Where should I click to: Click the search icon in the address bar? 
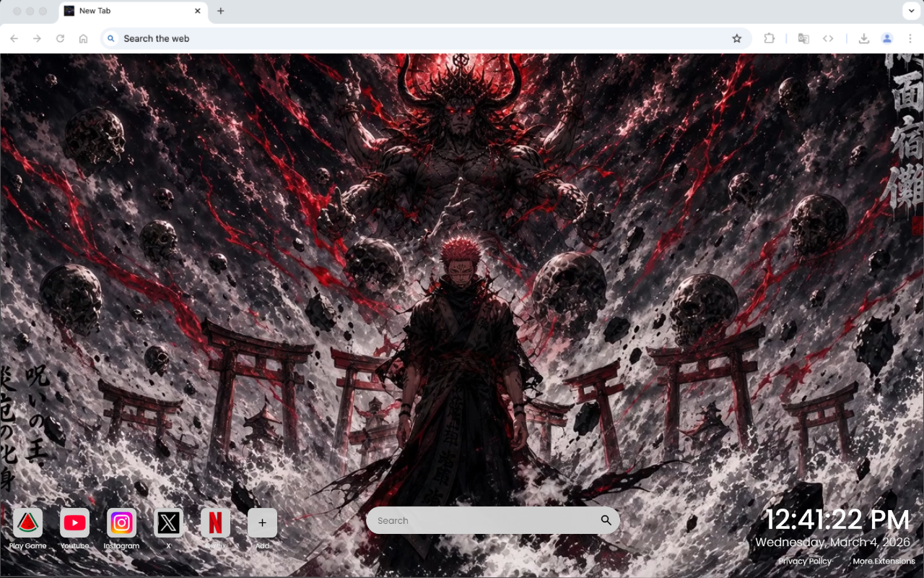tap(110, 38)
